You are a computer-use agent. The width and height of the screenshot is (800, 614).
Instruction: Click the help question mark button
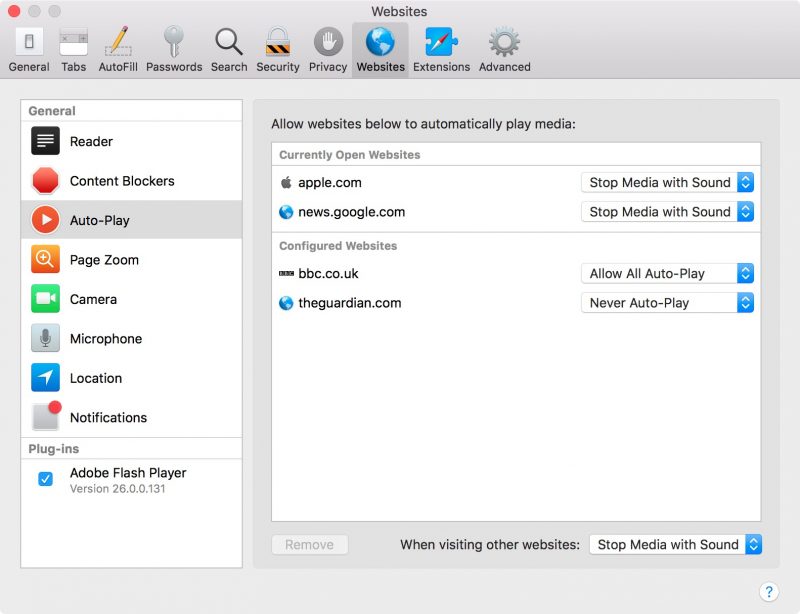768,592
